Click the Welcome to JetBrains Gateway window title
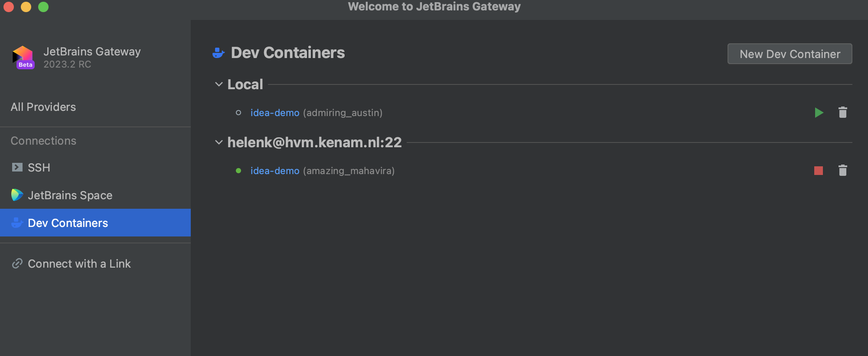868x356 pixels. click(x=434, y=6)
